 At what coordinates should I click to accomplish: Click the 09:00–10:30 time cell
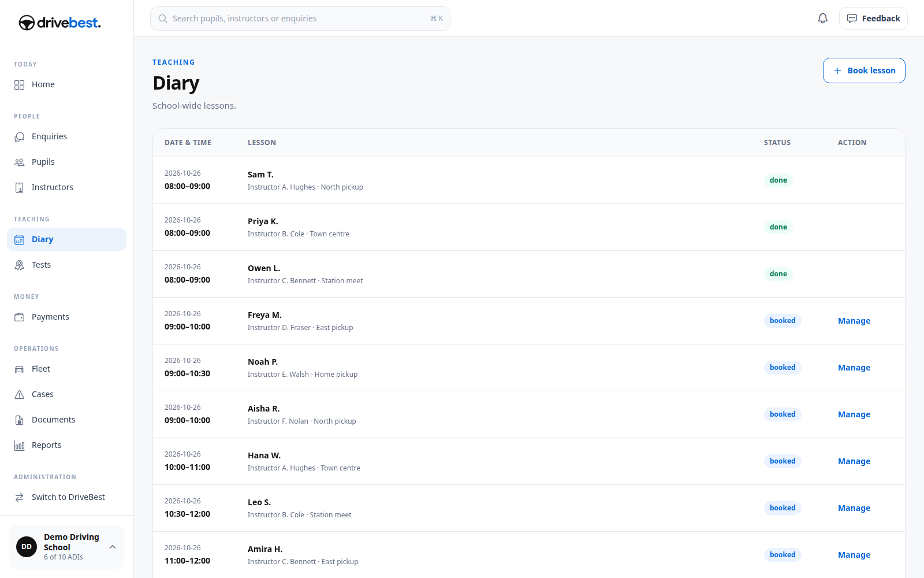[187, 373]
